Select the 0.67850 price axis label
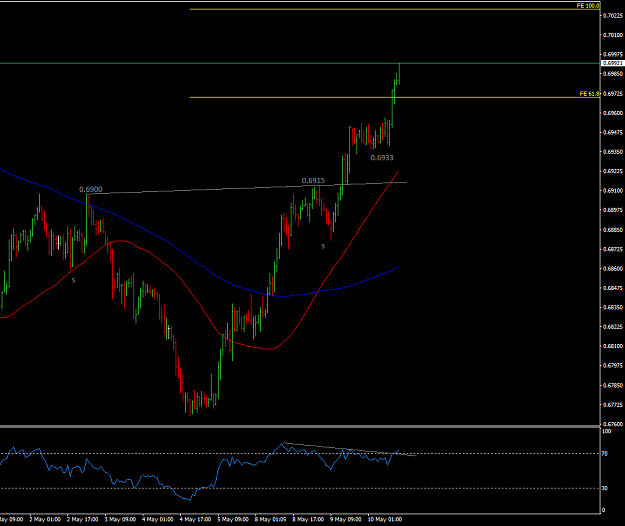 (x=613, y=385)
